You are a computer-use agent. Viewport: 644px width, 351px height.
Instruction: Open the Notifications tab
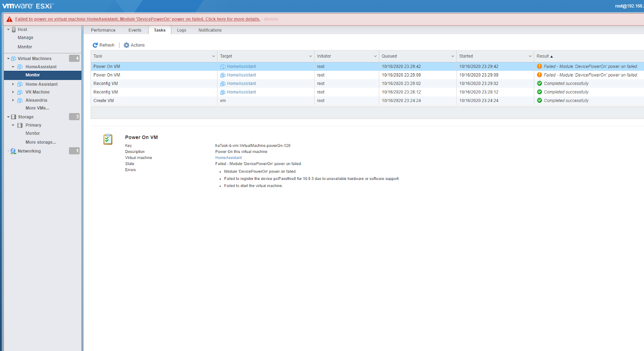click(210, 30)
